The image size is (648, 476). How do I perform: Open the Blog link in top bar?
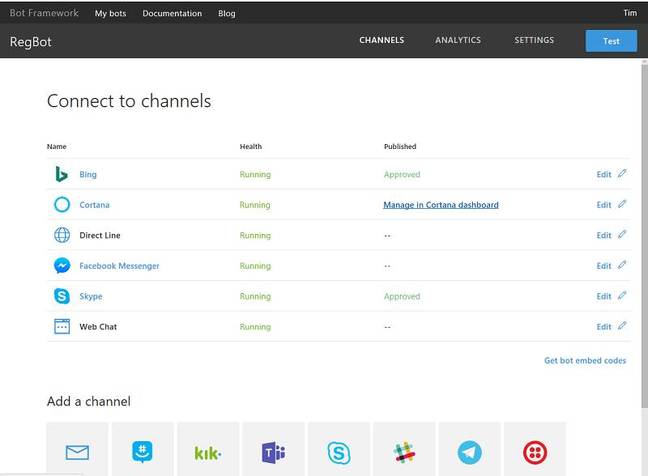pos(226,13)
